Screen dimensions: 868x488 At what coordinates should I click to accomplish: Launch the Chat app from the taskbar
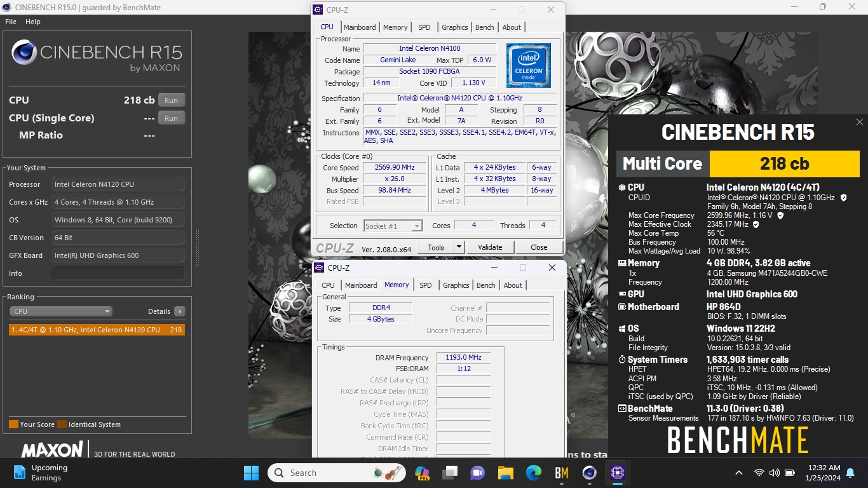tap(477, 473)
